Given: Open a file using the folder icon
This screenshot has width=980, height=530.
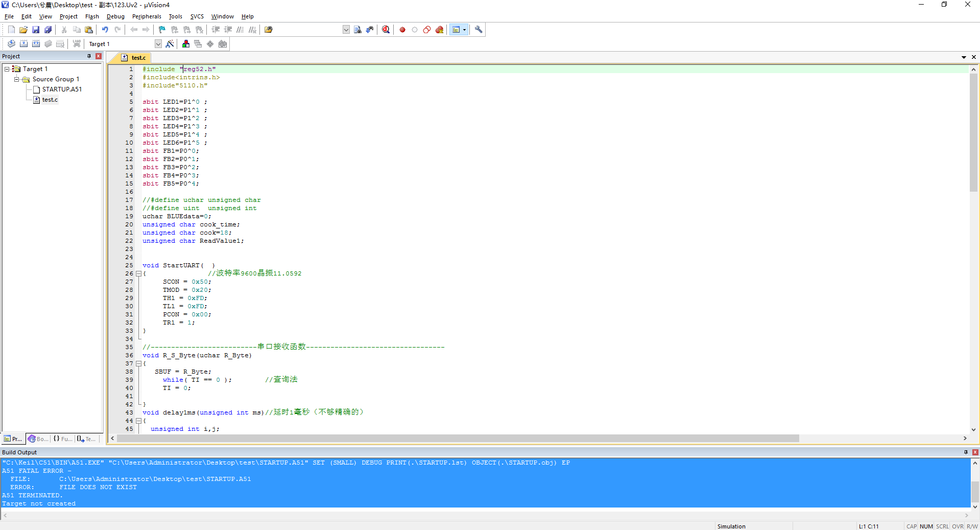Looking at the screenshot, I should [x=23, y=30].
